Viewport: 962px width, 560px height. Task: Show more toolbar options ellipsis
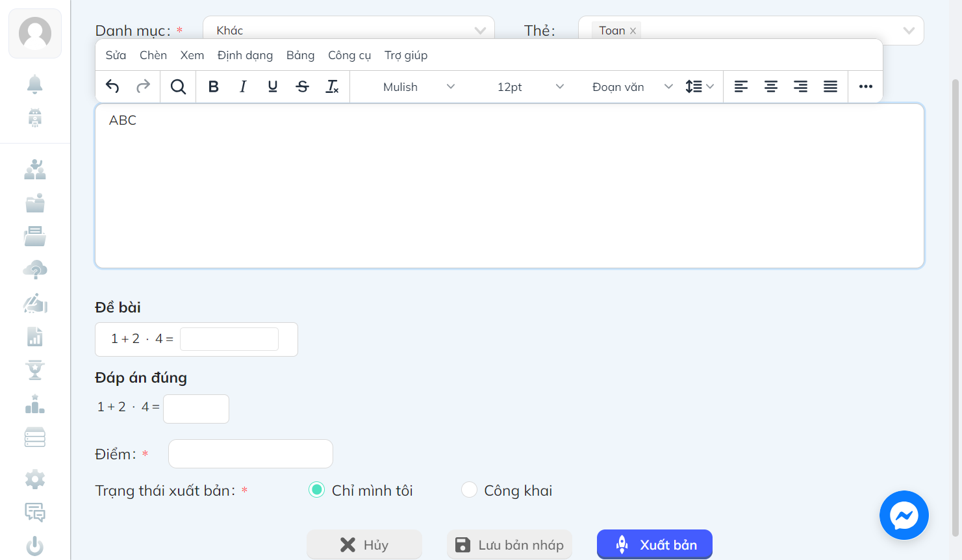[x=866, y=86]
